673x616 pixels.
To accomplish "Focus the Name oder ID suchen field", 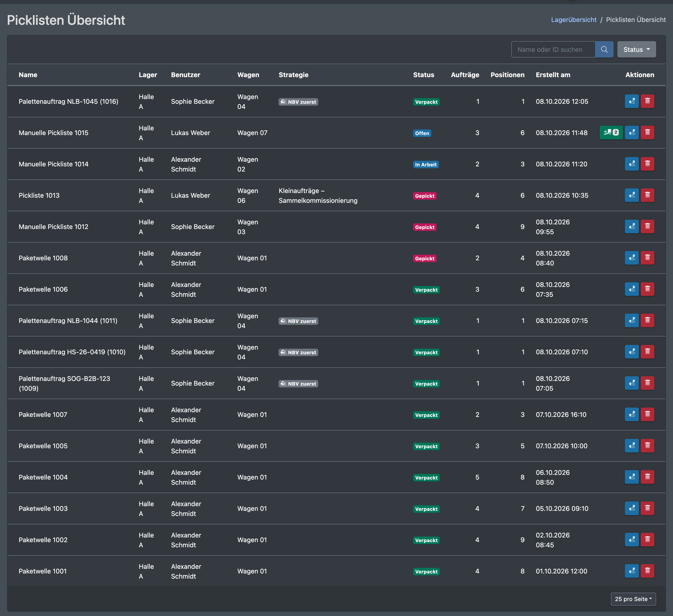I will pos(553,49).
